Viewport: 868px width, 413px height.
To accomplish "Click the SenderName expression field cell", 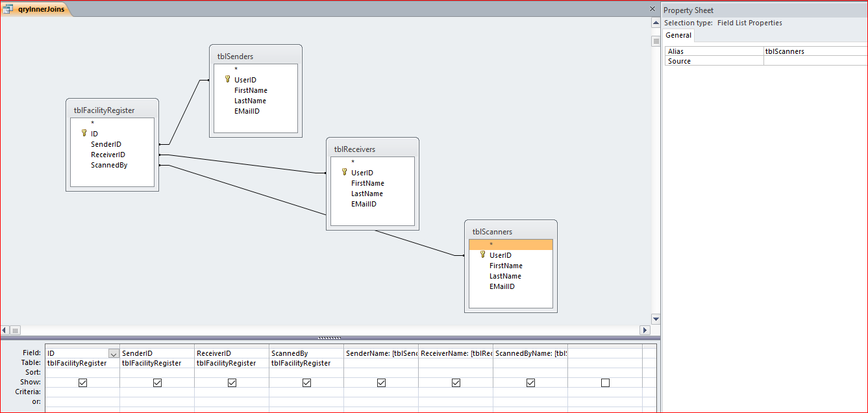I will pos(381,353).
